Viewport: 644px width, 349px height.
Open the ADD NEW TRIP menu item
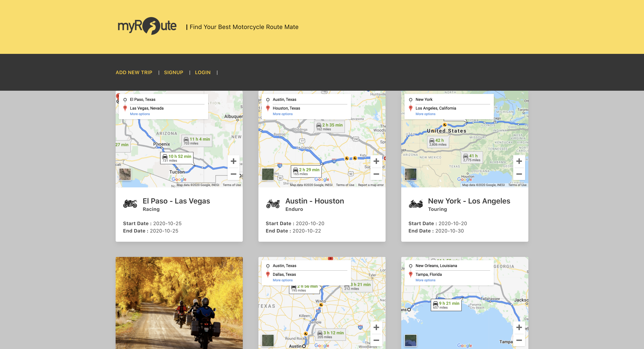[x=134, y=73]
